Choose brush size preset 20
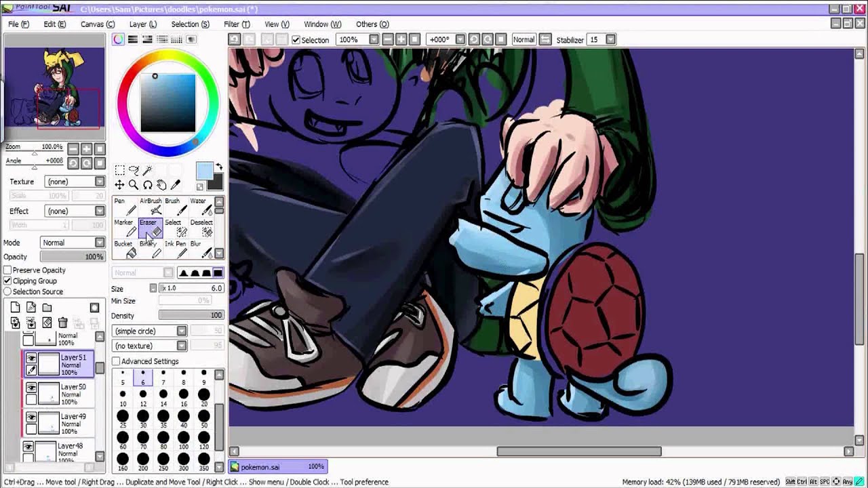Viewport: 868px width, 488px height. pos(203,397)
